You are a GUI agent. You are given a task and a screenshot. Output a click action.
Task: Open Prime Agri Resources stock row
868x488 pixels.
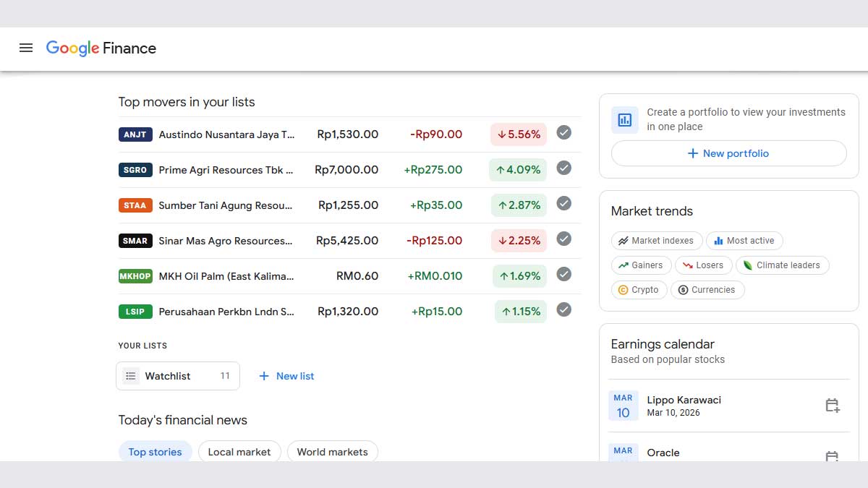226,170
